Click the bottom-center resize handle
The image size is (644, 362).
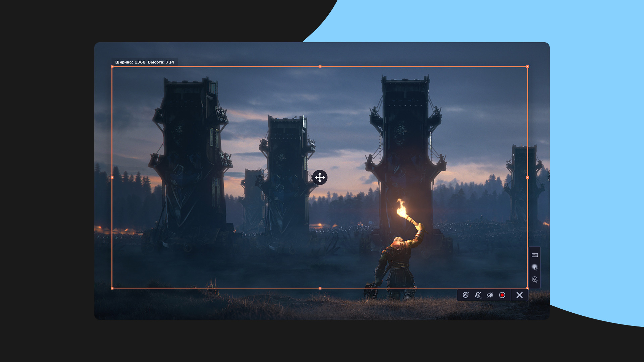(320, 288)
